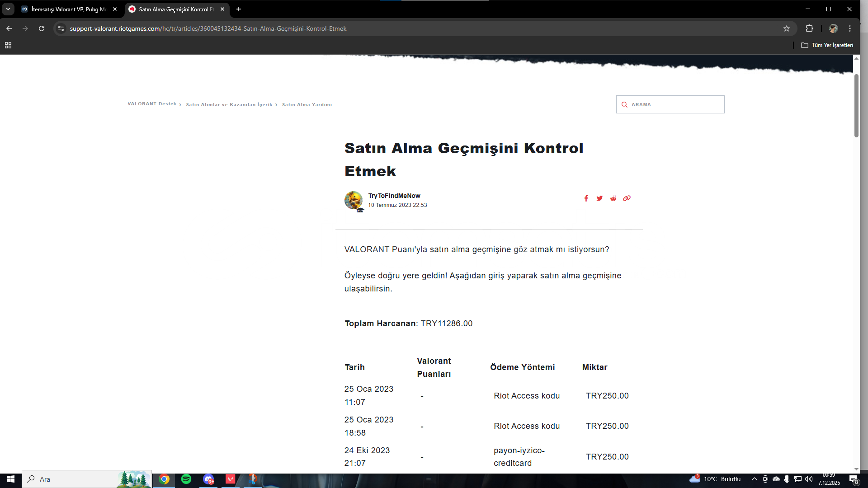Switch to the İtemsatış Valorant VP tab
Screen dimensions: 868x488
pyautogui.click(x=69, y=9)
